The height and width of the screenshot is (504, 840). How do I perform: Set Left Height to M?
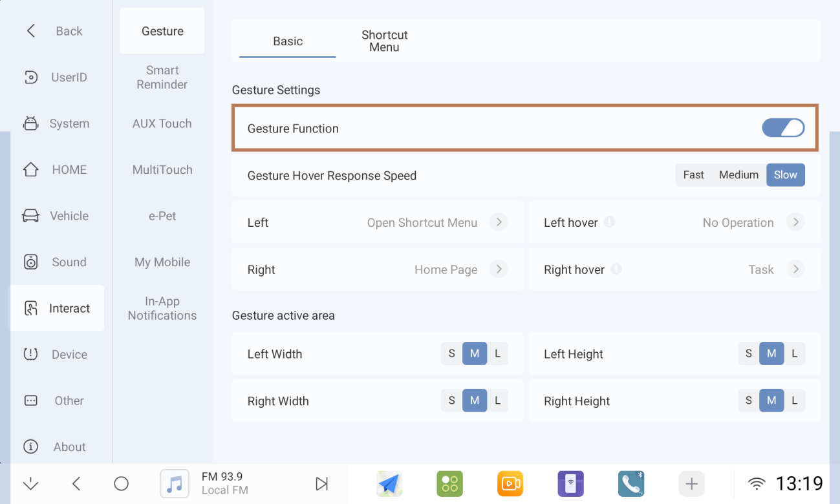[771, 353]
